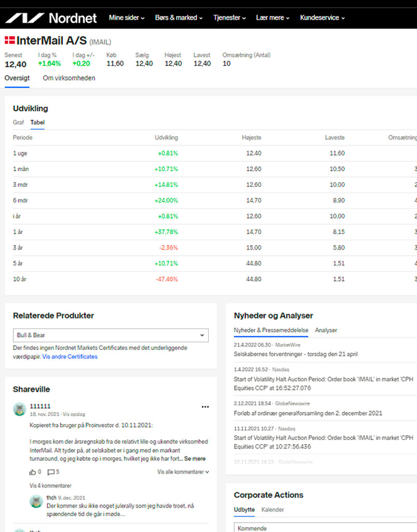Expand the Tjenester menu
The image size is (417, 532).
click(230, 18)
